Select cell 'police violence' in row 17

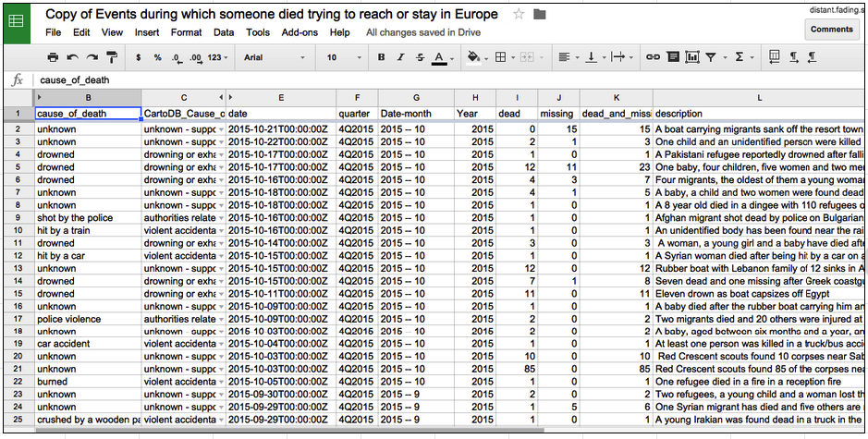88,319
